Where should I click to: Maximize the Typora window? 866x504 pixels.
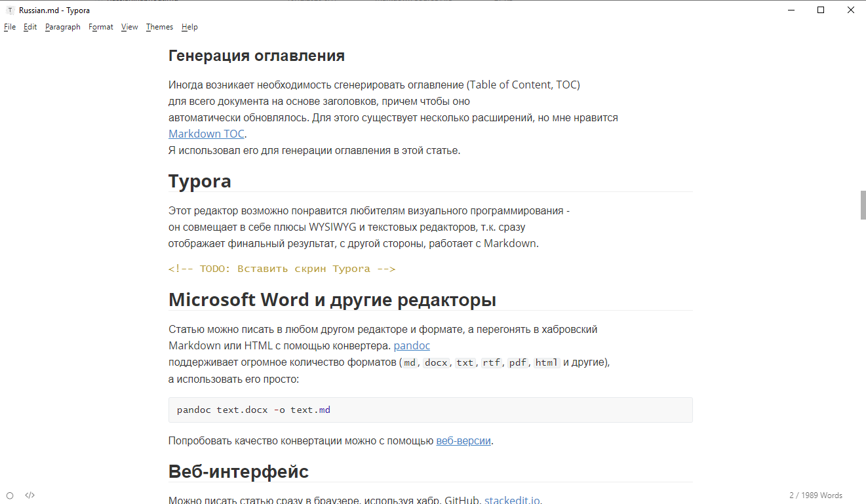pos(821,10)
